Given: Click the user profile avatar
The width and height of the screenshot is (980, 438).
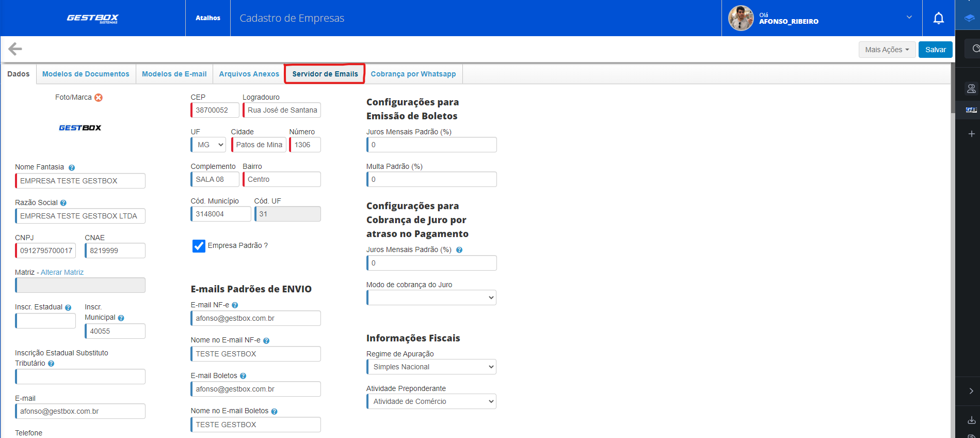Looking at the screenshot, I should click(x=741, y=19).
